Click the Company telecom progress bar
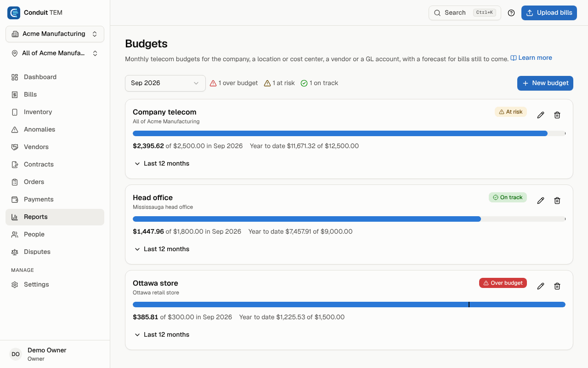This screenshot has width=588, height=368. click(x=349, y=133)
